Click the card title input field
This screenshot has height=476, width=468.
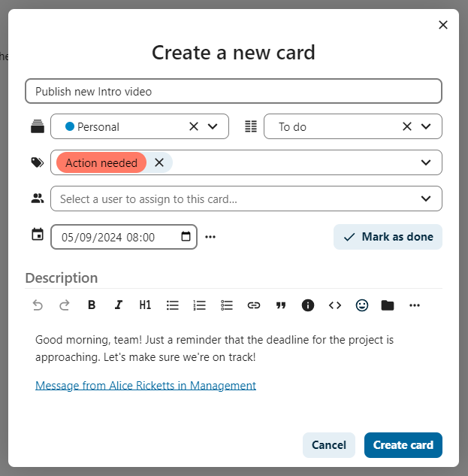click(234, 92)
